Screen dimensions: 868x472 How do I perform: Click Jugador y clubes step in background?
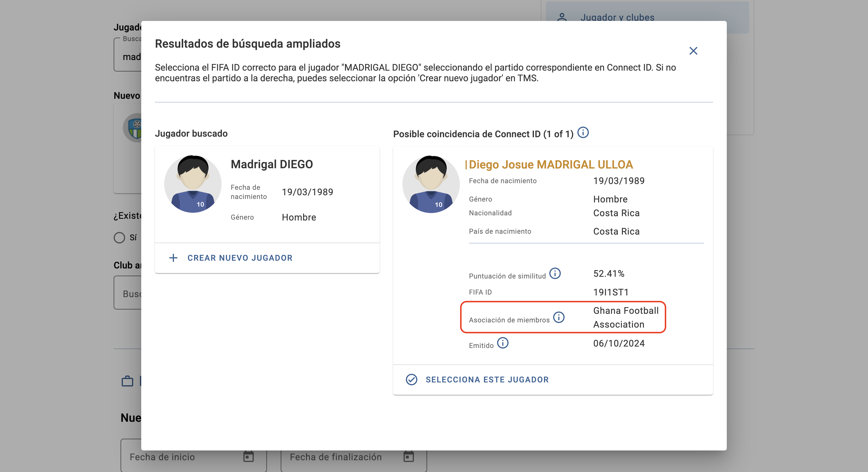click(x=647, y=17)
